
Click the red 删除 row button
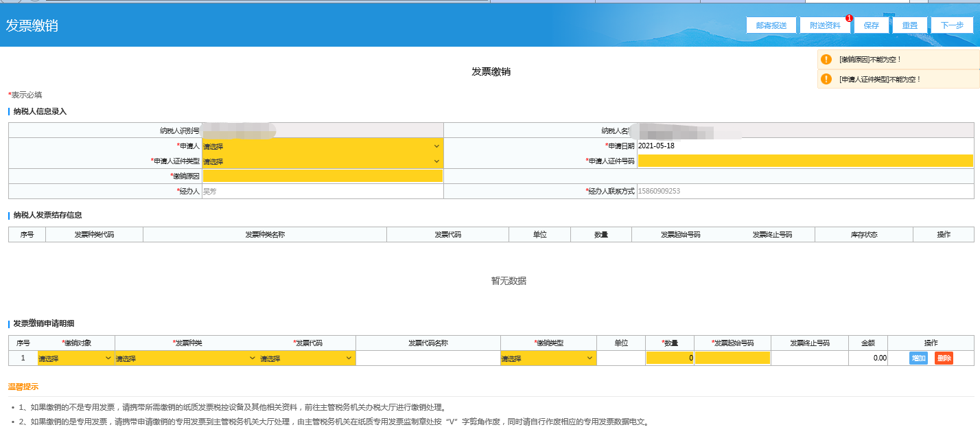pos(944,358)
